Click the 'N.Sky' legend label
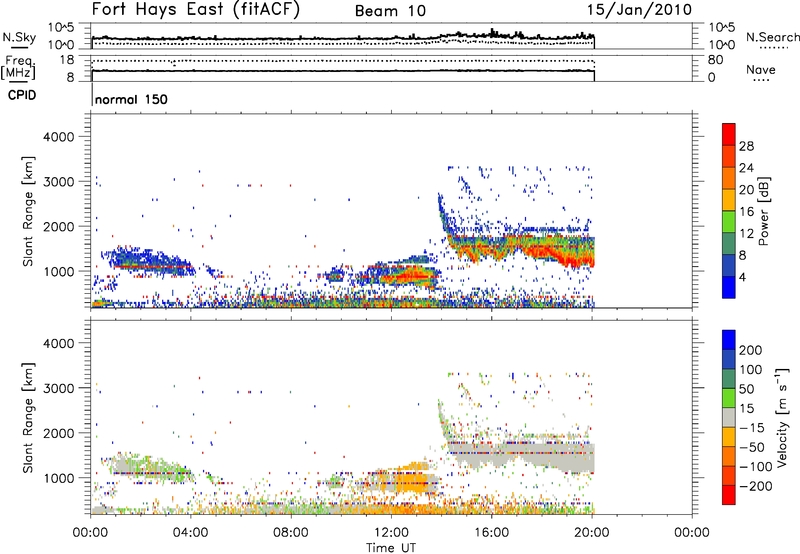The width and height of the screenshot is (800, 554). point(19,37)
